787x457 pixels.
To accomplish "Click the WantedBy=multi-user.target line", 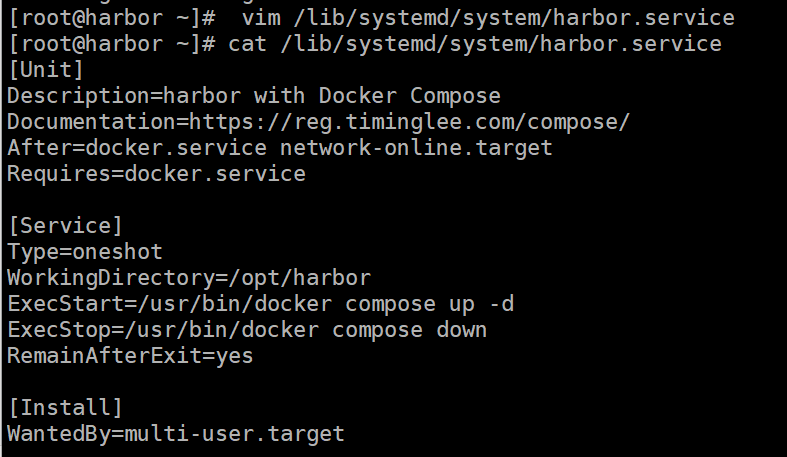I will [x=176, y=434].
